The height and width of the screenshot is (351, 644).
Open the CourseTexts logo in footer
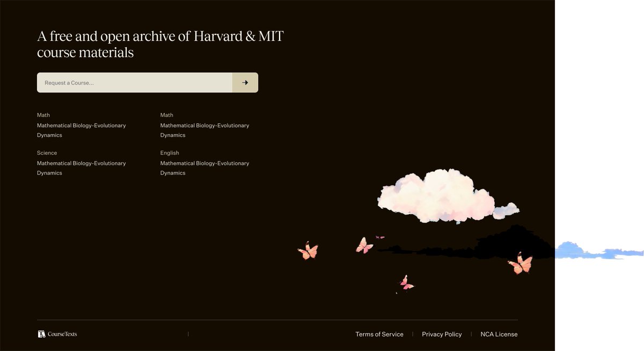(x=57, y=334)
